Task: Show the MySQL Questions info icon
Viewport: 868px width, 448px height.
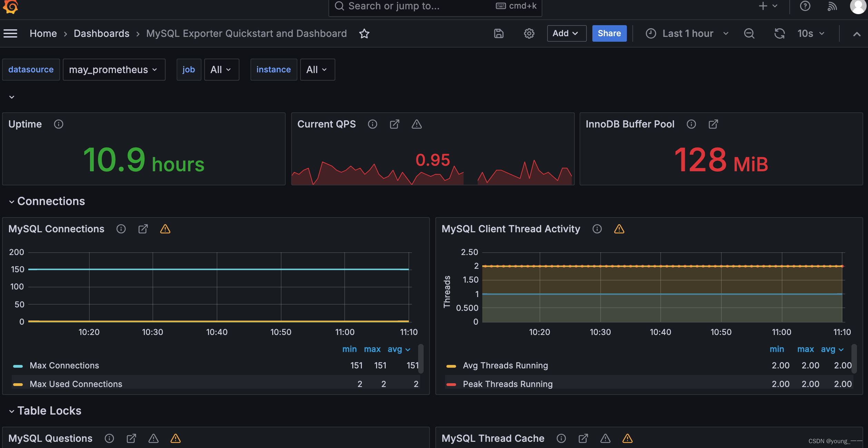Action: point(109,438)
